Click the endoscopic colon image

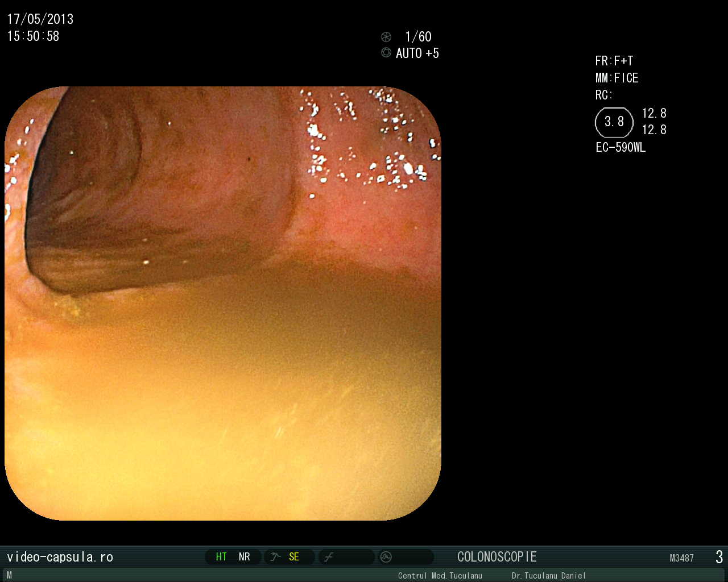(x=223, y=304)
